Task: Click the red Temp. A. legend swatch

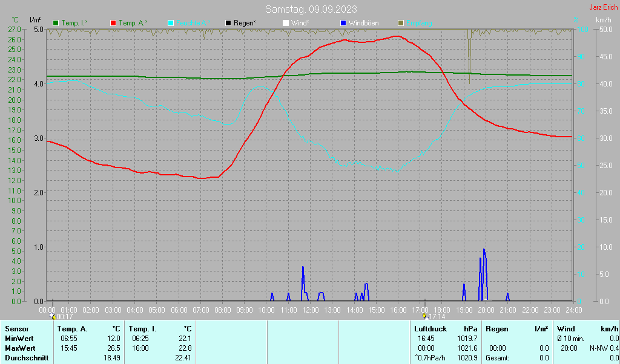Action: [x=113, y=24]
